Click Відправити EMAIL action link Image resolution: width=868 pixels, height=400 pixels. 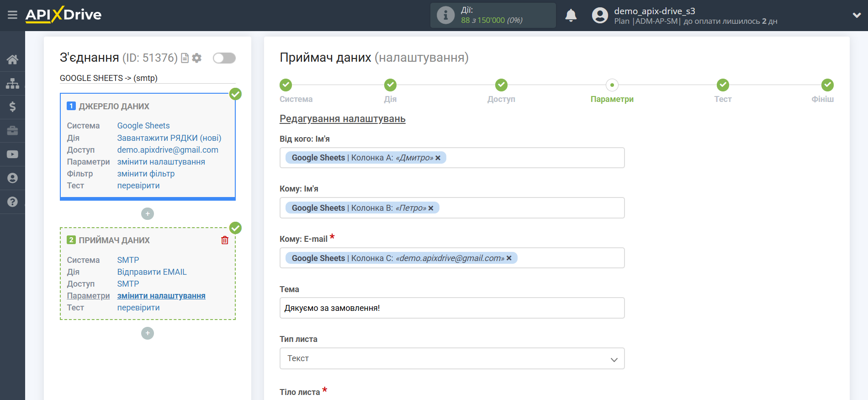click(152, 272)
